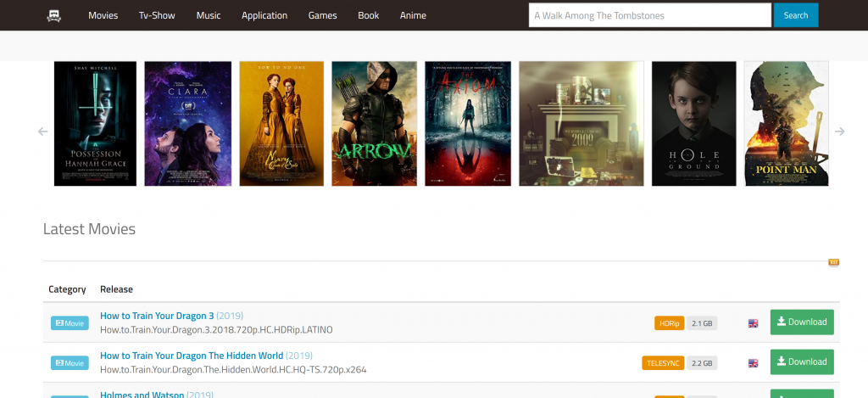Open the Arrow poster
This screenshot has height=398, width=868.
click(374, 124)
